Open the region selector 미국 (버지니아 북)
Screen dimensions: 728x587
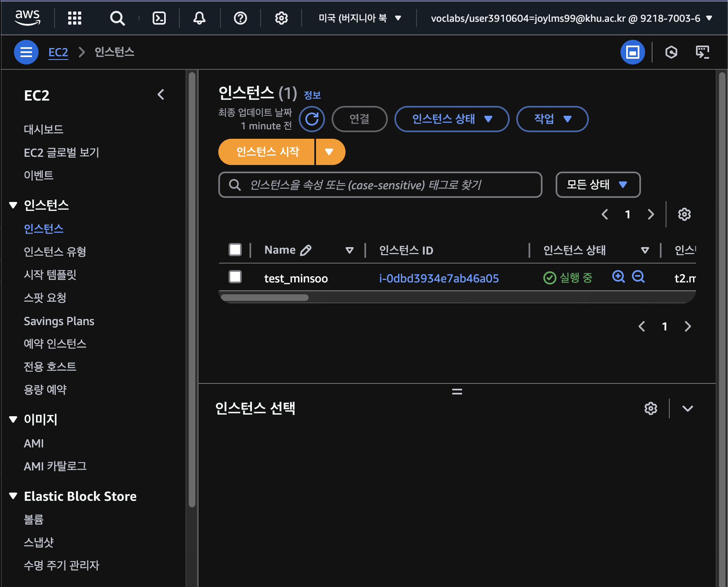point(359,18)
